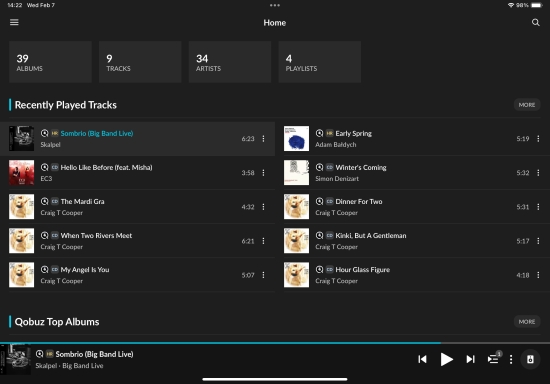Screen dimensions: 550x384
Task: Click Skalpel album cover in track list
Action: 21,139
